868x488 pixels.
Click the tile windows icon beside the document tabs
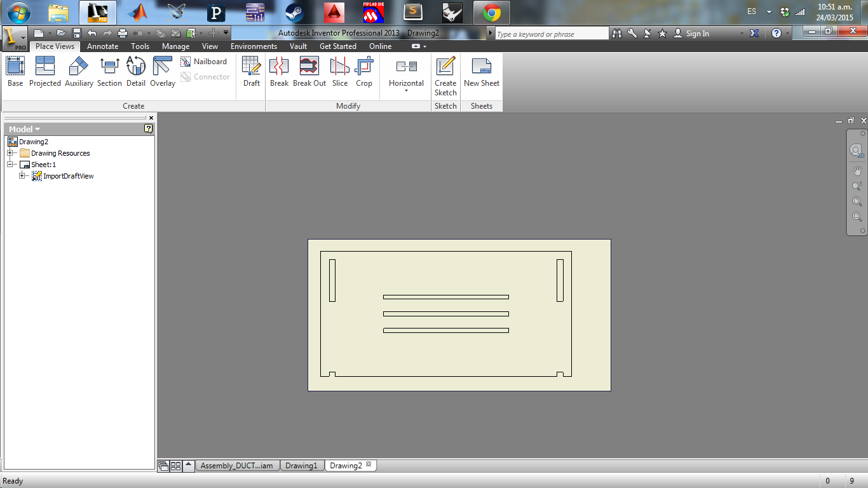tap(176, 466)
